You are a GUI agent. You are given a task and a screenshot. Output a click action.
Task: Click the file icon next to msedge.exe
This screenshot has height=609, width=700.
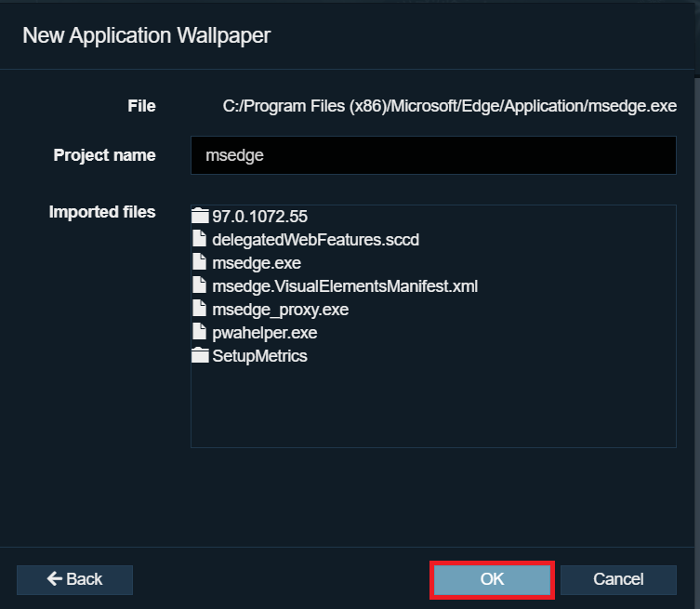(200, 263)
